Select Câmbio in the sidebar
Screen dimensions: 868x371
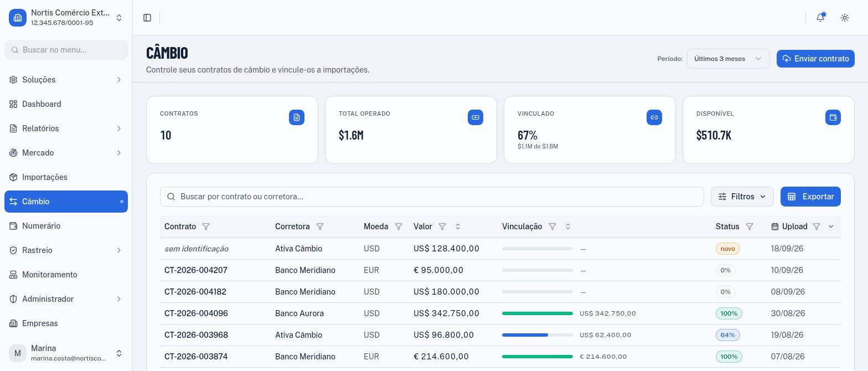(x=66, y=202)
